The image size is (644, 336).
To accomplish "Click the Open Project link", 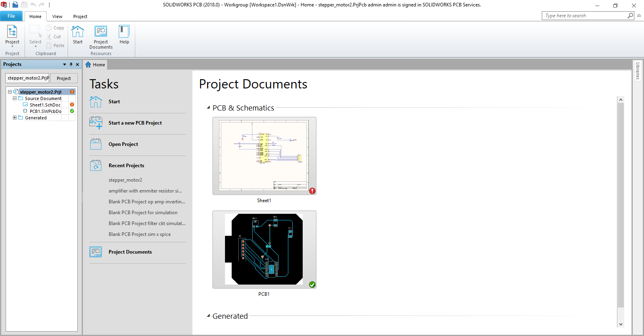I will [x=123, y=144].
